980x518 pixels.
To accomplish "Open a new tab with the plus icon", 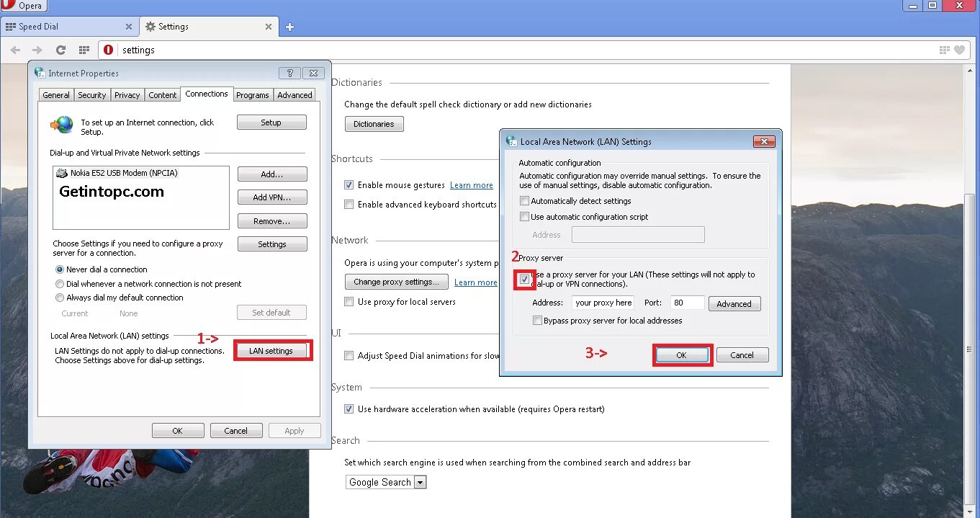I will [x=289, y=27].
